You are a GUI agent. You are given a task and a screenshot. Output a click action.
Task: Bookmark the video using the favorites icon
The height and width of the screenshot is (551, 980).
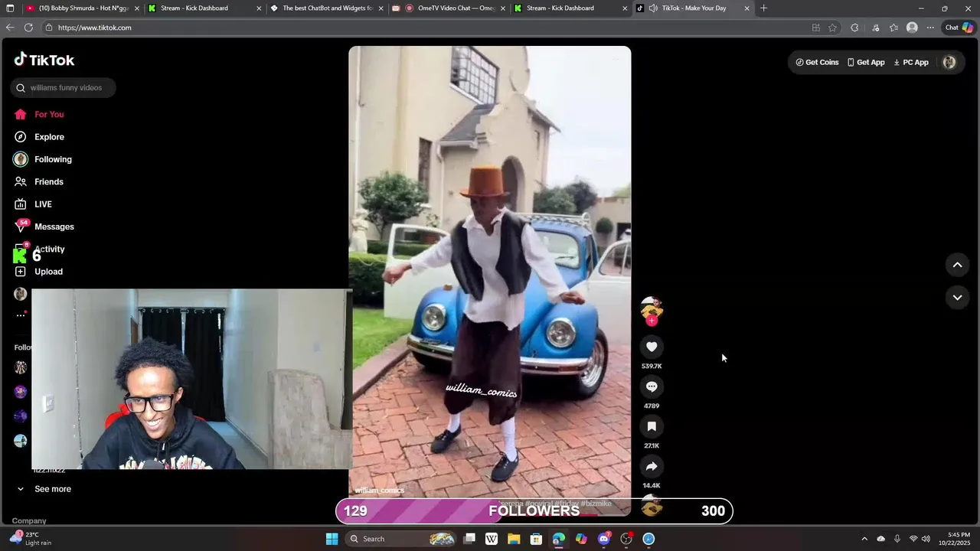click(652, 426)
